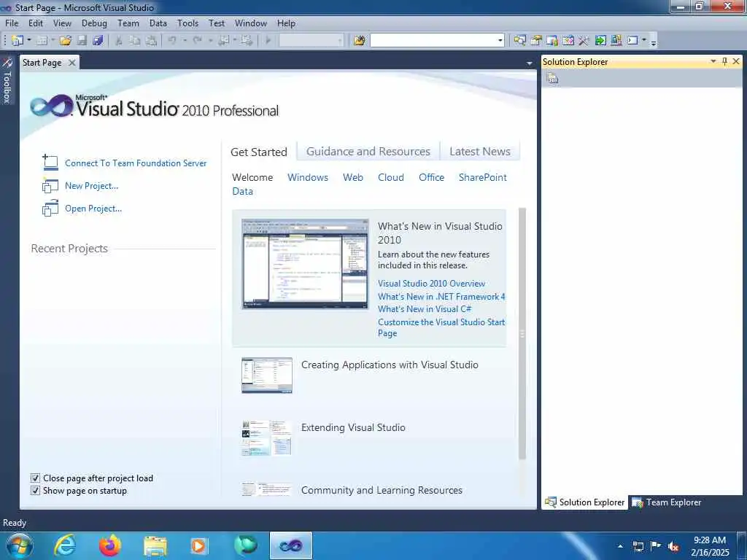747x560 pixels.
Task: Open Solution Explorer window position dropdown
Action: [713, 61]
